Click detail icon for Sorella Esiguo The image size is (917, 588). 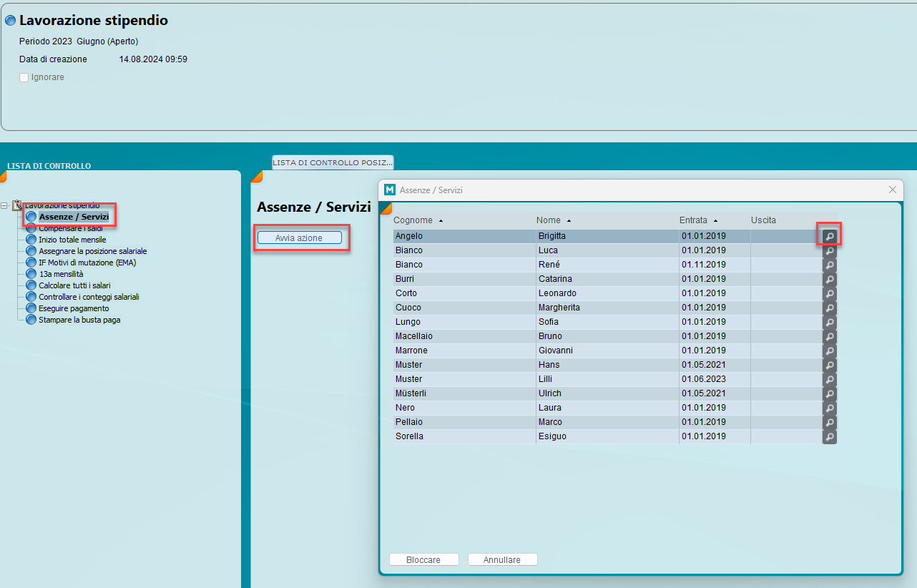coord(829,436)
